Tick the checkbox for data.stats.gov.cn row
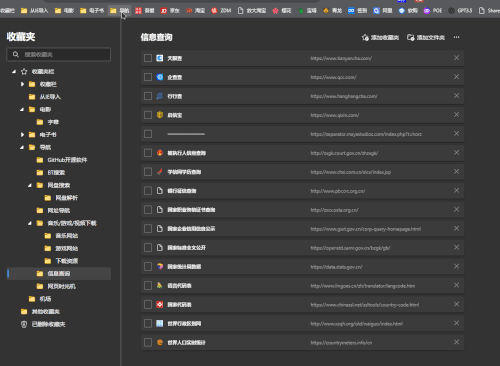Screen dimensions: 500x366 (x=148, y=266)
